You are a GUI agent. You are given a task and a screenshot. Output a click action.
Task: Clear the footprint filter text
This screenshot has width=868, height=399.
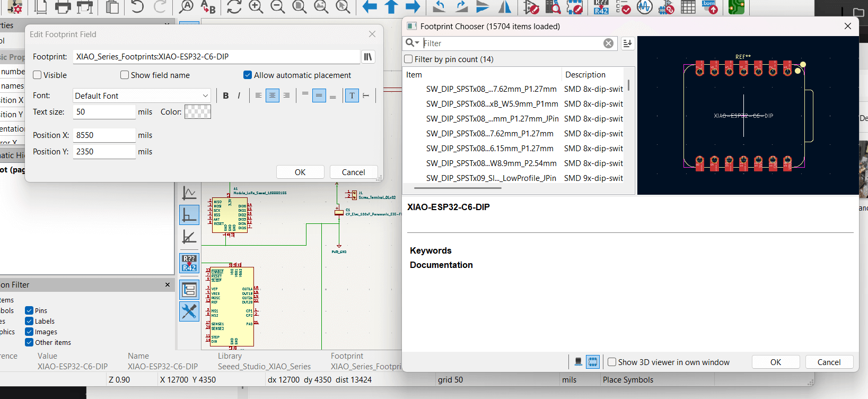608,44
